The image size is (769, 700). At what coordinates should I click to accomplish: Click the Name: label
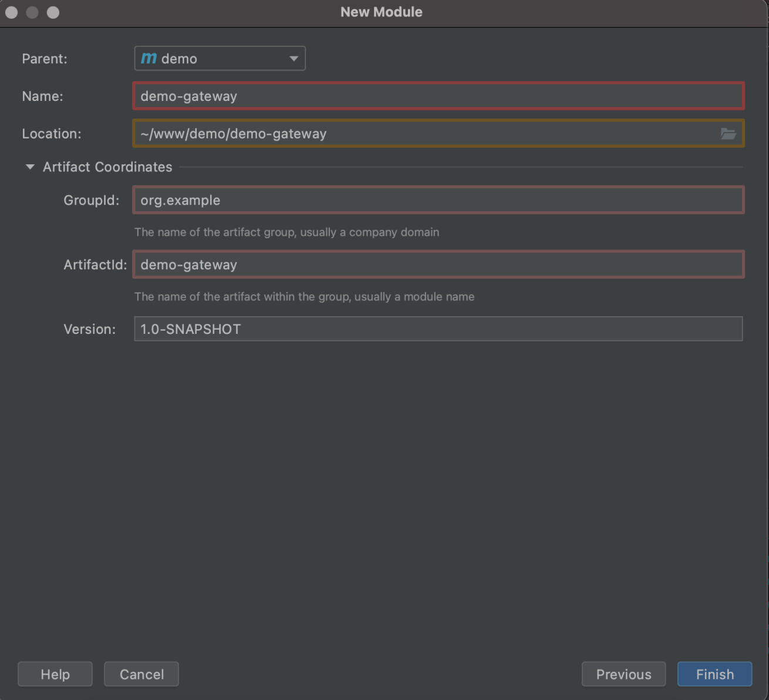coord(42,96)
